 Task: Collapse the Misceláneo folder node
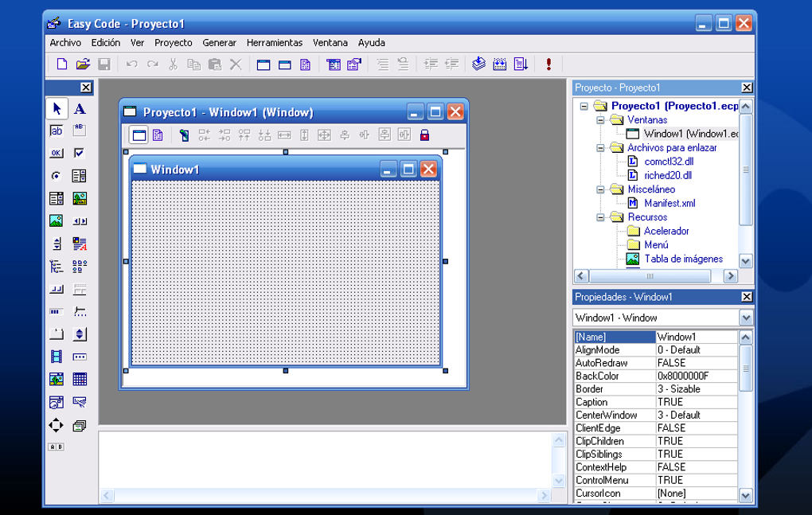pyautogui.click(x=600, y=189)
